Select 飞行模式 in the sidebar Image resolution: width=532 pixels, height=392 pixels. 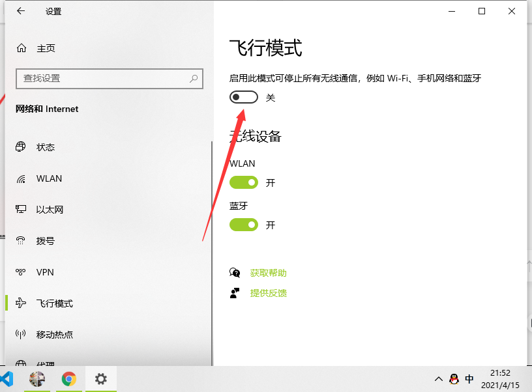54,303
